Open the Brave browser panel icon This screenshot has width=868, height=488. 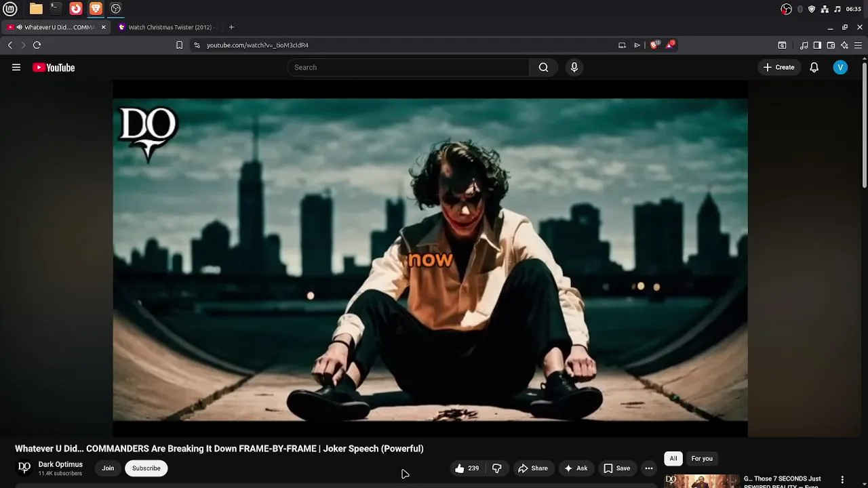tap(96, 9)
